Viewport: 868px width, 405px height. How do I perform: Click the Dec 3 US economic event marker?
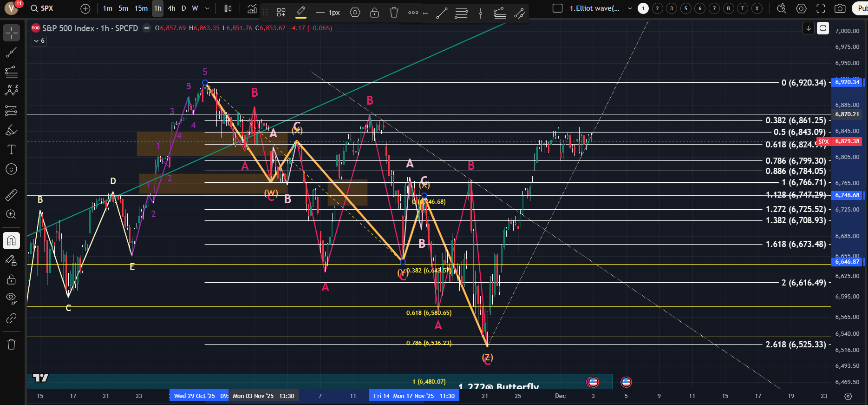coord(593,382)
